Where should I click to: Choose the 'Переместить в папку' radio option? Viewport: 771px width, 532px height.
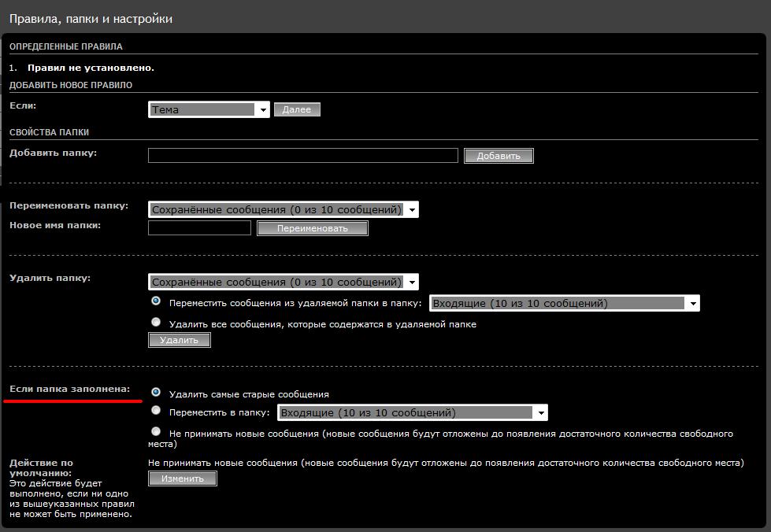tap(156, 410)
